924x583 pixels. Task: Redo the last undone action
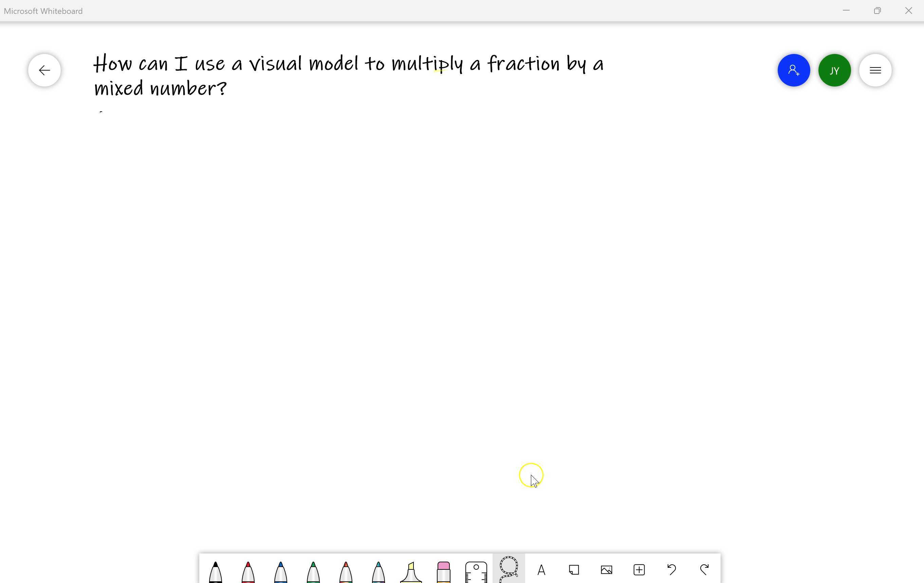(x=704, y=570)
